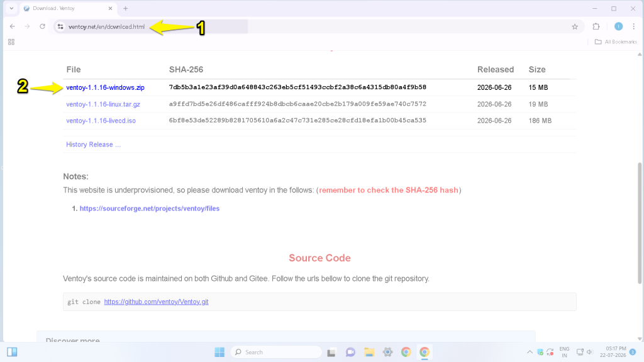Open the first Chrome taskbar icon
644x362 pixels.
tap(406, 352)
